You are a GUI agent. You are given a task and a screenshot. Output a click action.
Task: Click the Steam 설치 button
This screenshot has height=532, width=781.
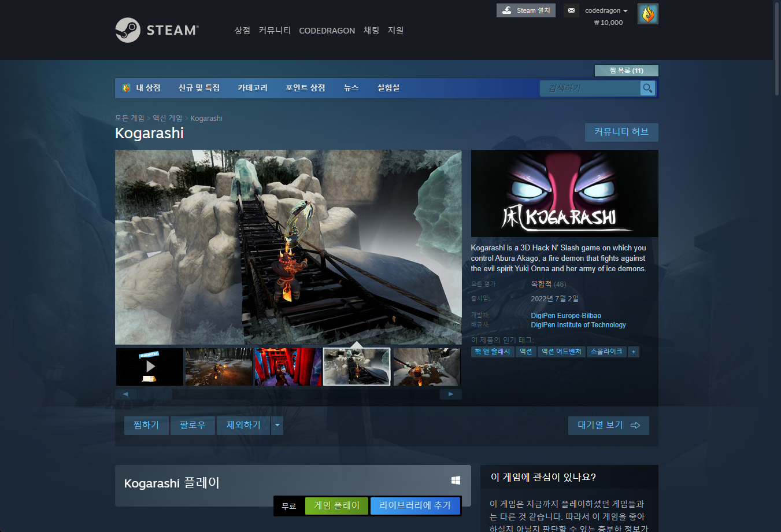526,10
